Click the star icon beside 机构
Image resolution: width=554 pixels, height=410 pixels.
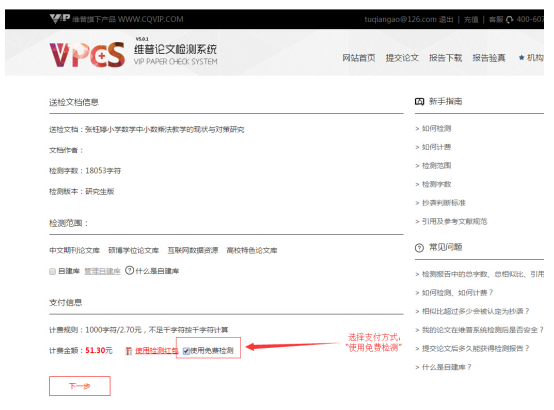[521, 58]
